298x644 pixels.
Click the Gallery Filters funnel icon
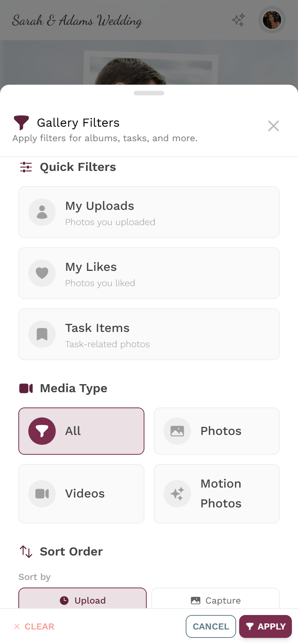[21, 122]
